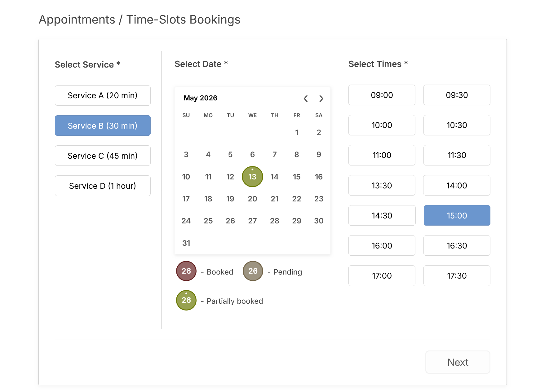Click the May 2026 month heading
This screenshot has height=392, width=558.
(x=200, y=98)
